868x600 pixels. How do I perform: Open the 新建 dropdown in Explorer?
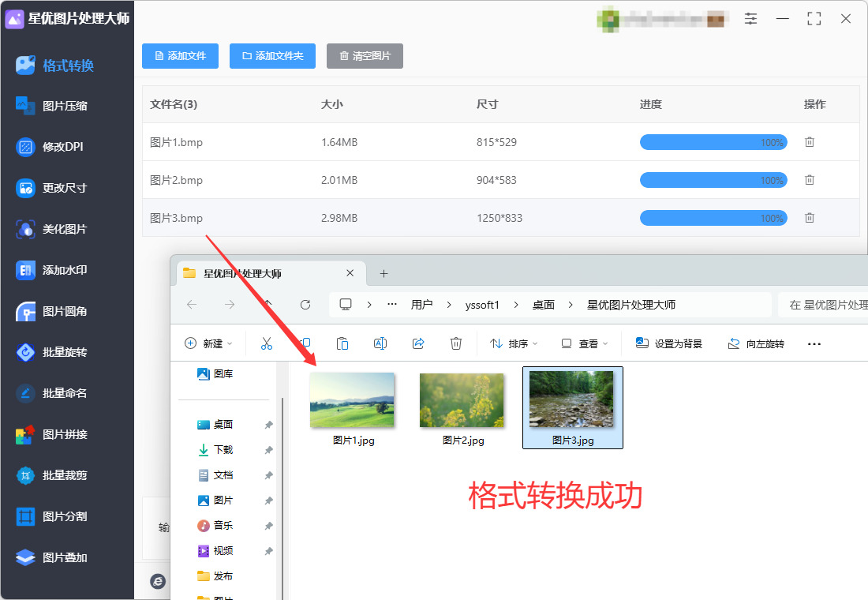coord(208,343)
